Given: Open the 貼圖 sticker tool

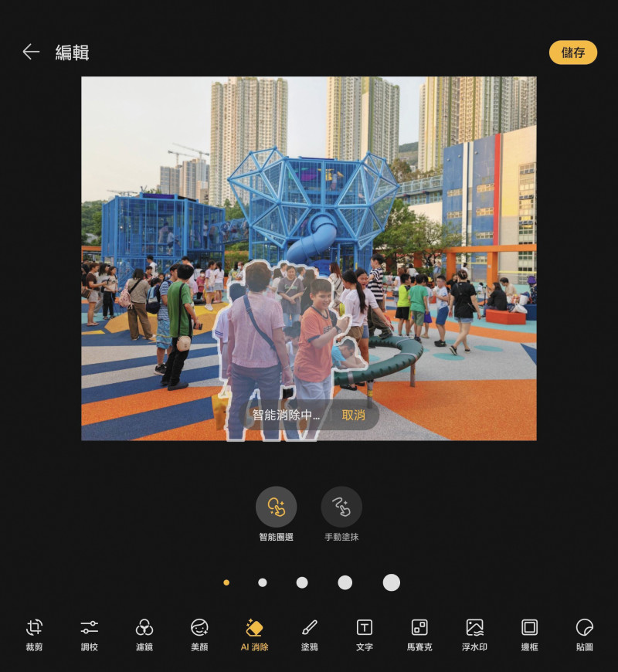Looking at the screenshot, I should coord(585,636).
